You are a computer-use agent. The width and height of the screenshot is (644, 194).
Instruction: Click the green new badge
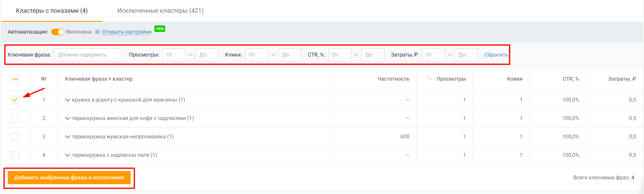pyautogui.click(x=160, y=29)
